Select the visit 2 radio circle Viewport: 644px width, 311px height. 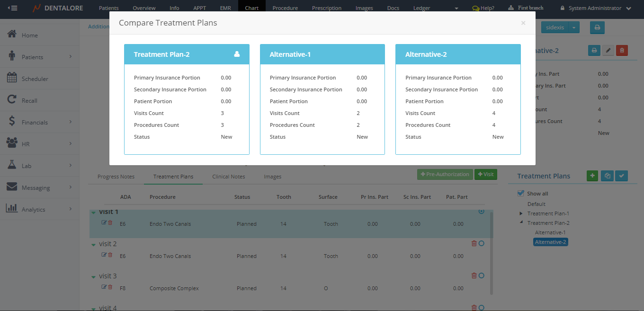click(481, 243)
